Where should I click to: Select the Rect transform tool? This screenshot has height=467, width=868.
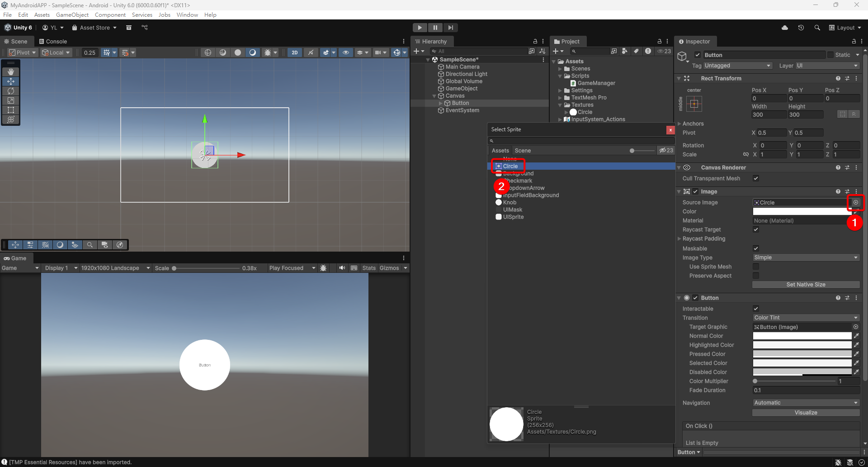(x=10, y=110)
